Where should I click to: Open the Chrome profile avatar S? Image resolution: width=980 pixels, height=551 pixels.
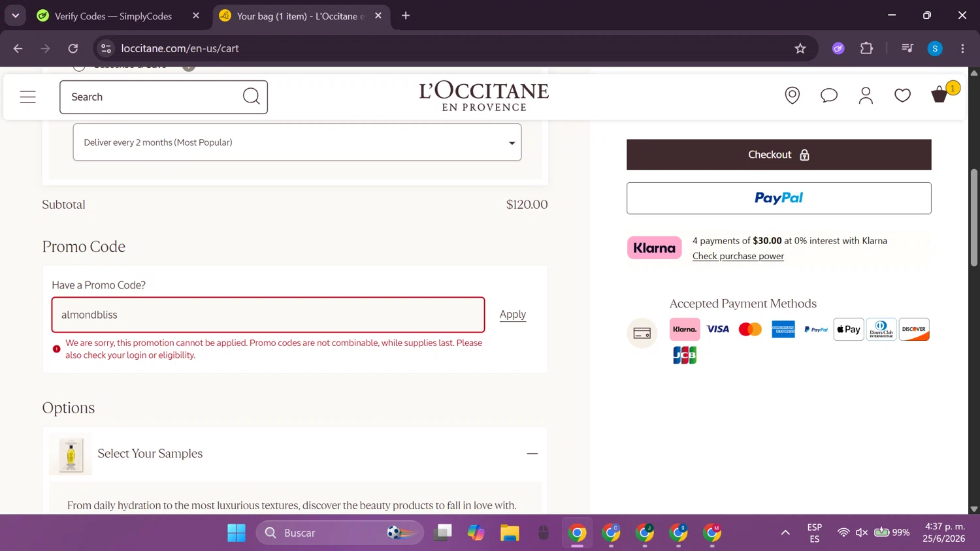[x=935, y=48]
